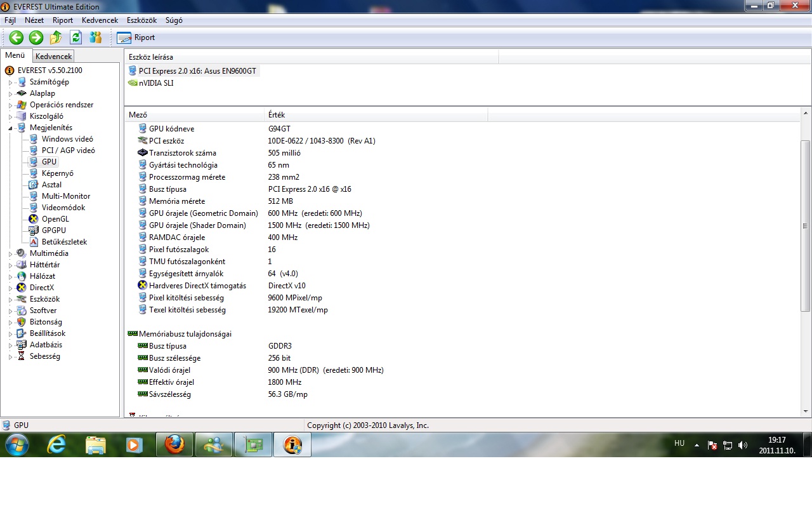
Task: Click the Biztonság shield icon
Action: [22, 322]
